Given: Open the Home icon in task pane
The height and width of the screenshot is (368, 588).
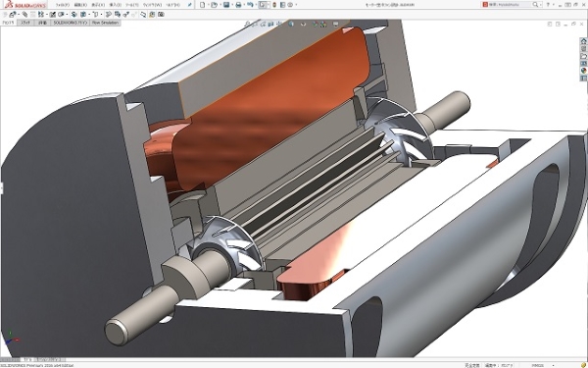Looking at the screenshot, I should (583, 41).
